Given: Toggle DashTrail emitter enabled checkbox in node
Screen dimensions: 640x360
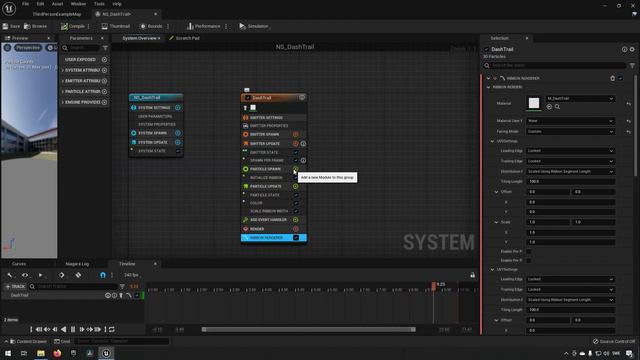Looking at the screenshot, I should (247, 98).
